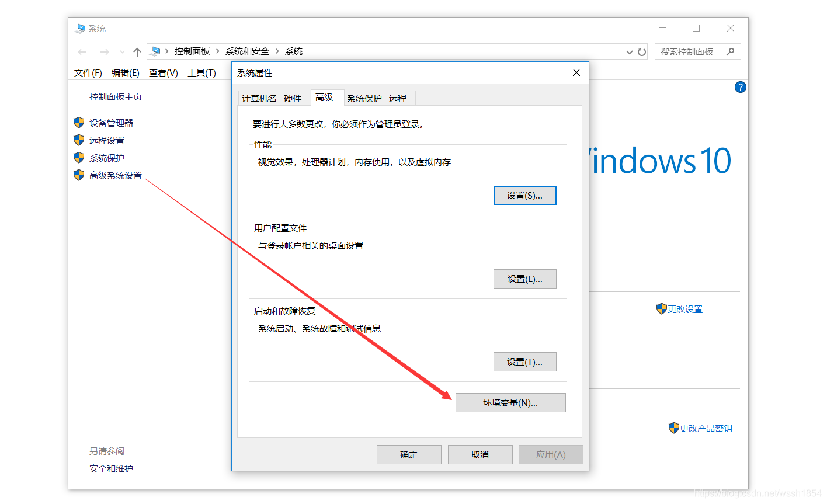Screen dimensions: 827x504
Task: Focus the 搜索控制面板 search field
Action: pyautogui.click(x=697, y=51)
